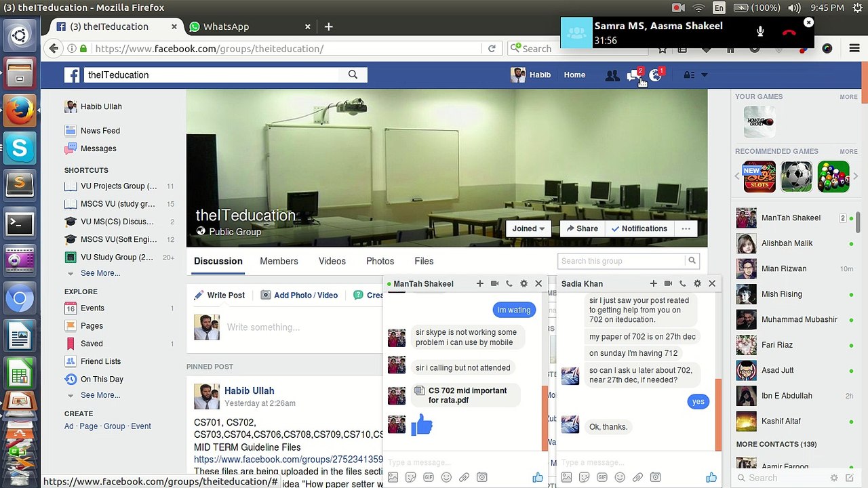Open GIF picker in ManTah Shakeel chat
The height and width of the screenshot is (488, 868).
tap(428, 477)
